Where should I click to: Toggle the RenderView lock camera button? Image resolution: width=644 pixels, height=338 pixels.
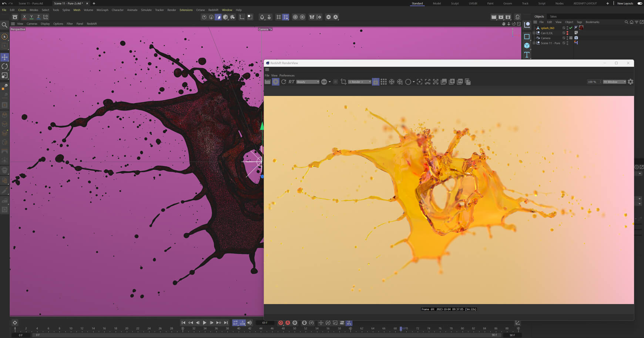(x=375, y=82)
